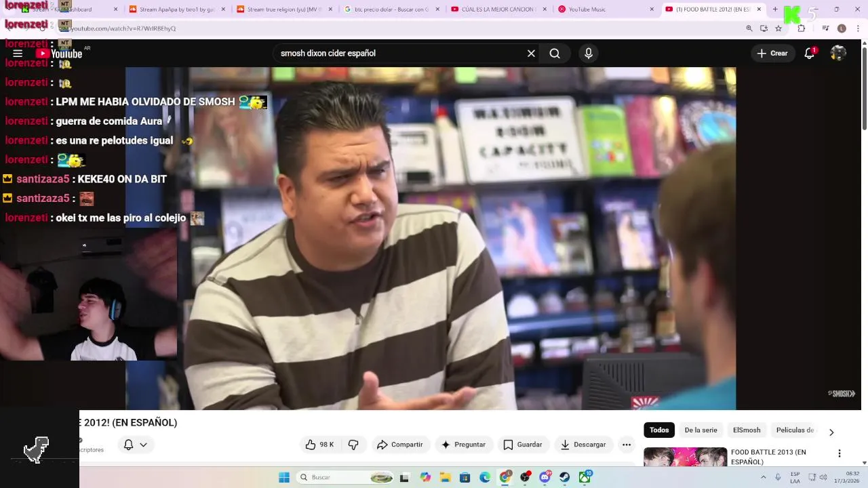Open Chrome three-dot menu
This screenshot has width=868, height=488.
pyautogui.click(x=858, y=28)
